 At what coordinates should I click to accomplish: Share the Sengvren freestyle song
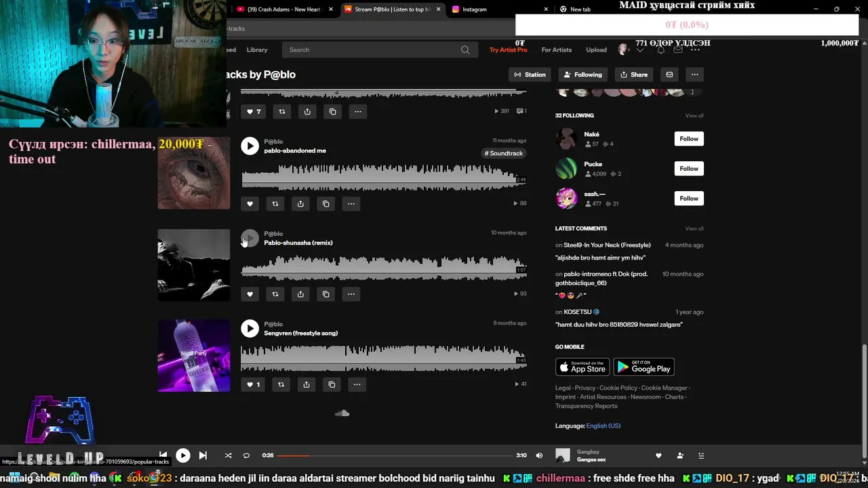pyautogui.click(x=307, y=384)
